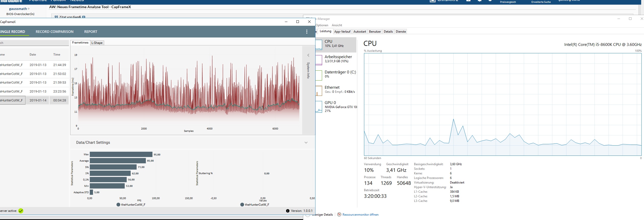Click the Ressourcenmonitor öffnen link
Viewport: 644px width, 220px height.
(x=360, y=215)
